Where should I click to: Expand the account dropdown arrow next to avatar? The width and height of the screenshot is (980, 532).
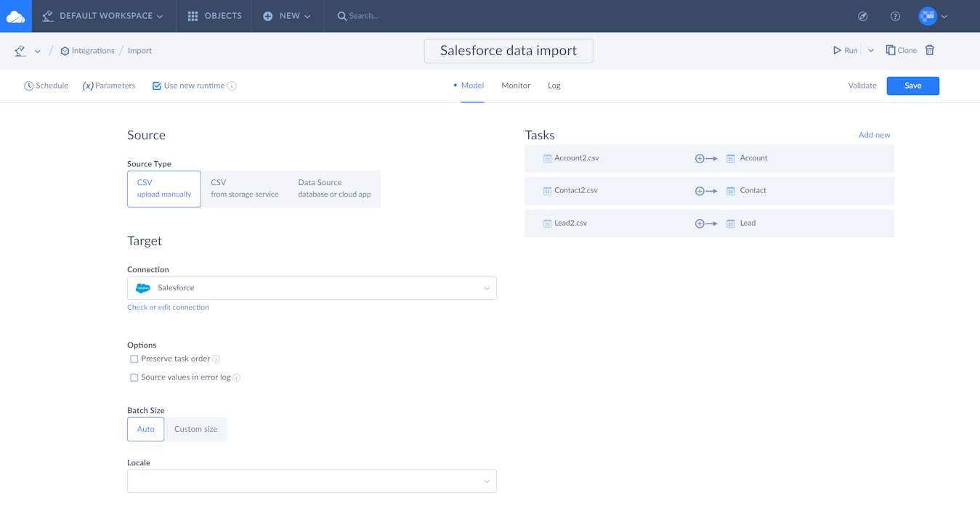(x=944, y=17)
